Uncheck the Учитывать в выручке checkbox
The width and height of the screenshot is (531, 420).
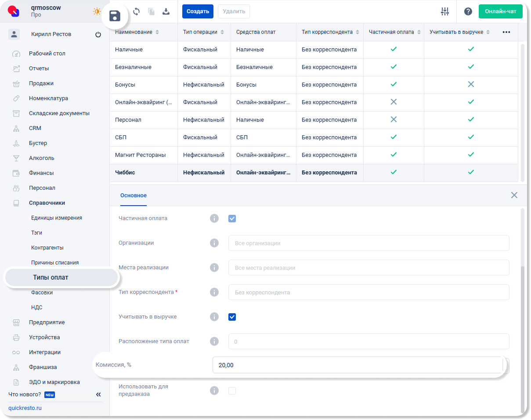(x=232, y=317)
